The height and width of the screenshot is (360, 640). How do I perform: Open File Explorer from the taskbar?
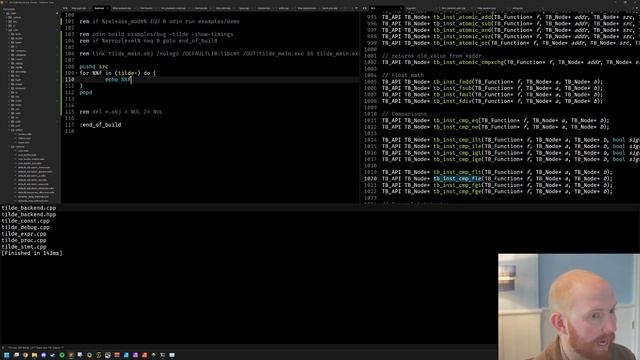34,355
